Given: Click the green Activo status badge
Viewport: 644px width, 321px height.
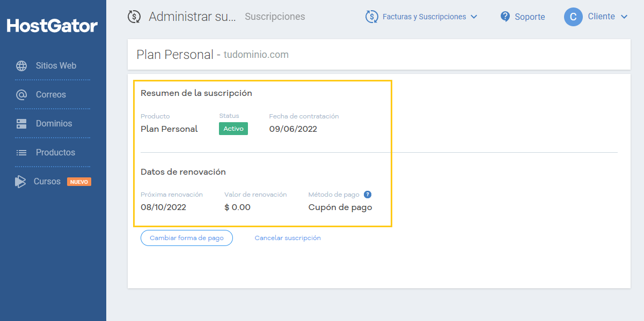Looking at the screenshot, I should coord(233,129).
